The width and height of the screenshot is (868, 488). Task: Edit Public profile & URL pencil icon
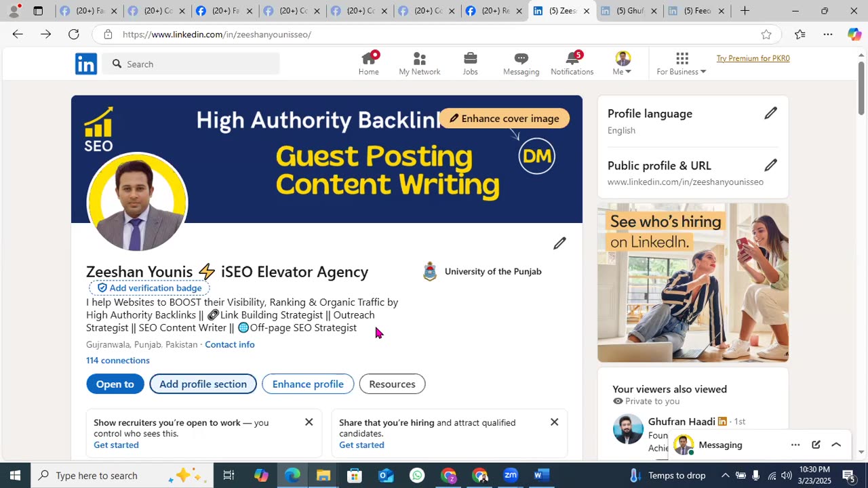(770, 165)
